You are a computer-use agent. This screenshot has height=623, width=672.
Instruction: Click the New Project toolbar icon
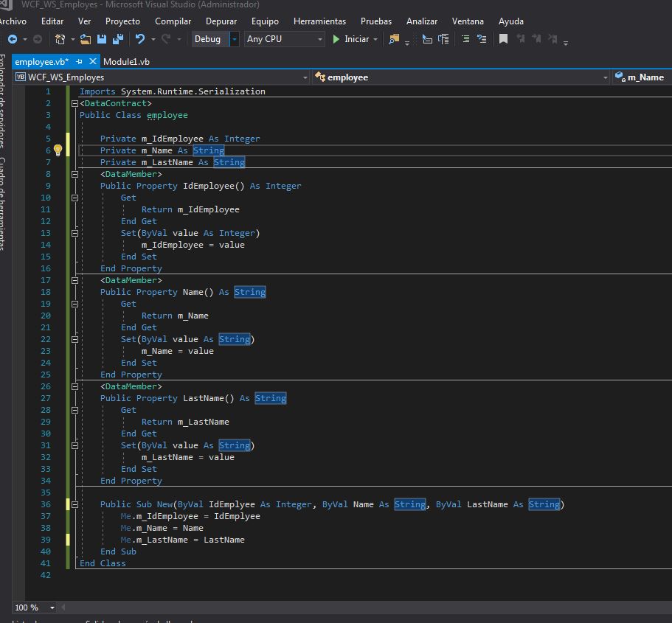[x=60, y=39]
